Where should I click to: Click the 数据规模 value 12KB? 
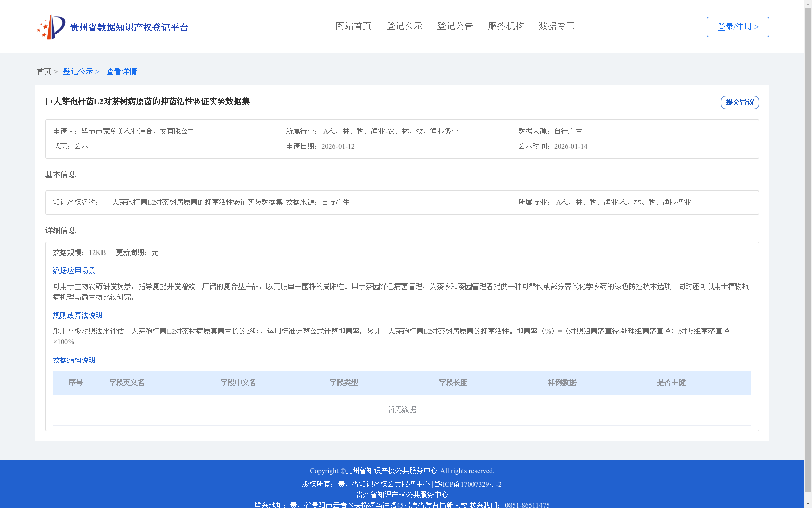pos(97,252)
